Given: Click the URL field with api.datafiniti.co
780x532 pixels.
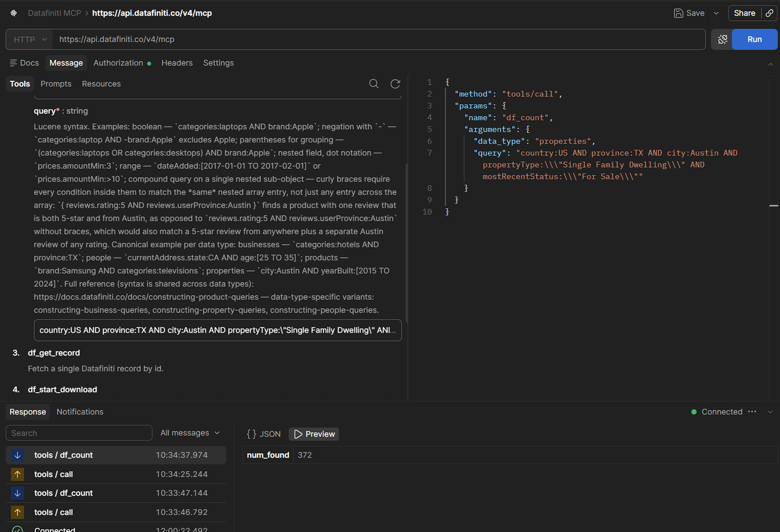Looking at the screenshot, I should coord(379,40).
